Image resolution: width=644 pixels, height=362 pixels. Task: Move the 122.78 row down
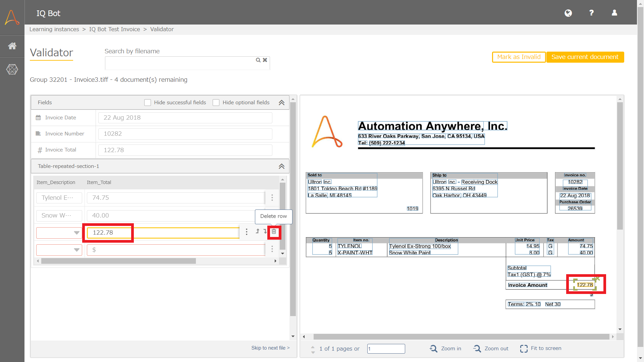point(265,231)
